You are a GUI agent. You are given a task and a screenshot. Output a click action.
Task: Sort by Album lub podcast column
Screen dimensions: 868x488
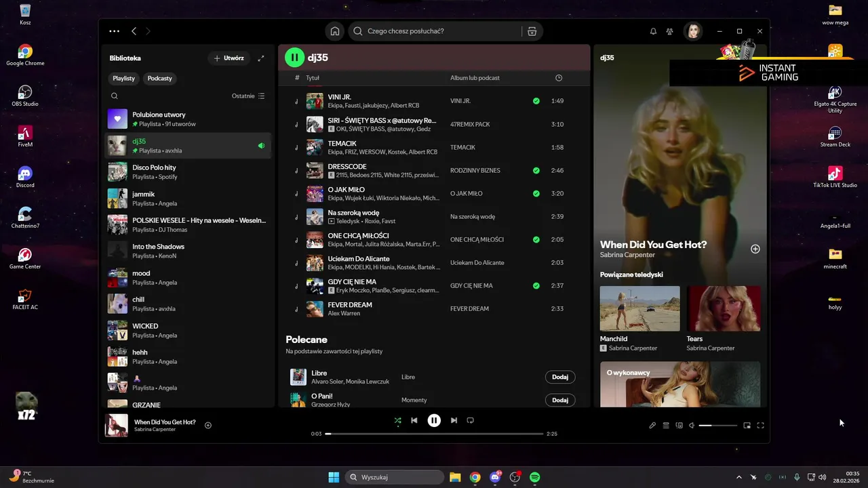click(475, 78)
